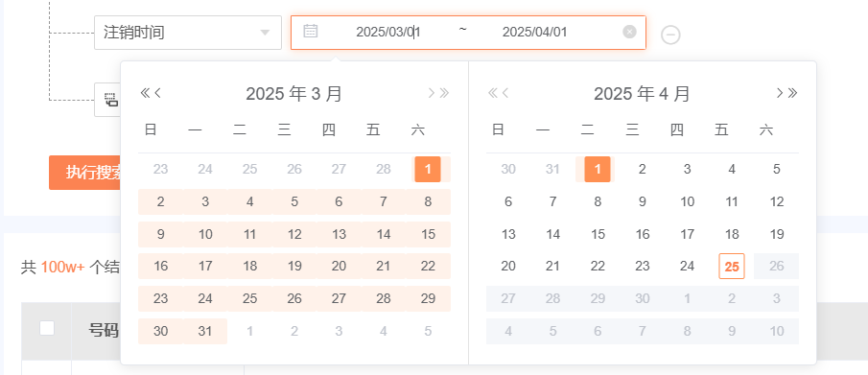Select March 10 in the calendar
This screenshot has width=868, height=375.
click(x=205, y=234)
